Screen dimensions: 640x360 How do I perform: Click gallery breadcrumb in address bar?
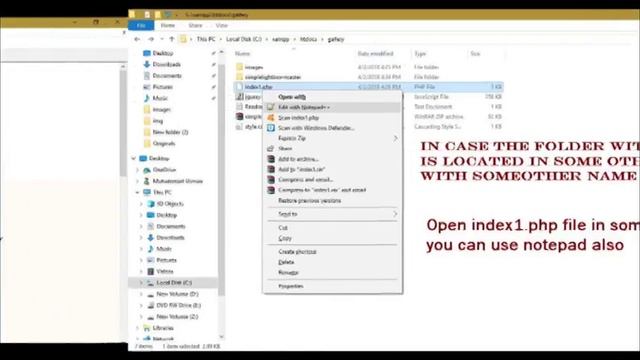coord(336,39)
